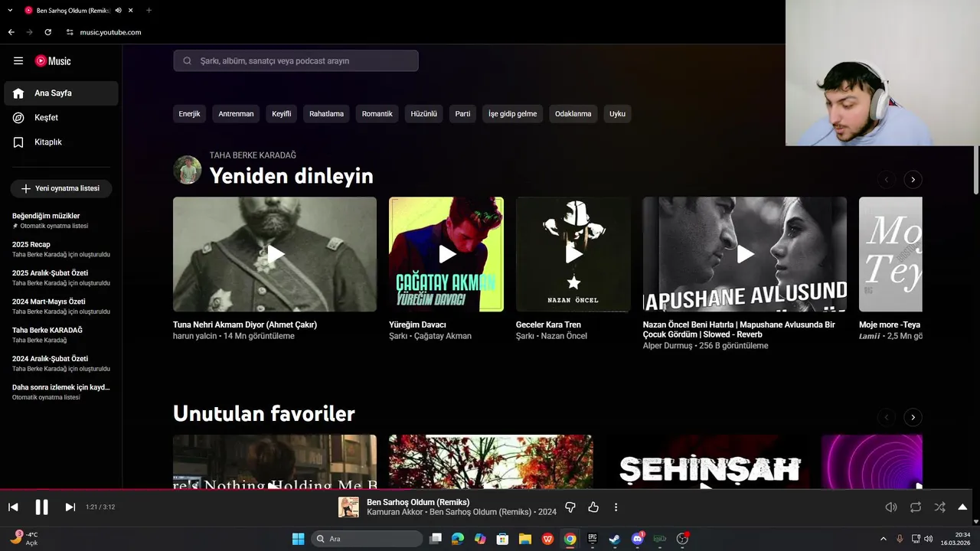
Task: Open more actions menu for current song
Action: pos(616,507)
